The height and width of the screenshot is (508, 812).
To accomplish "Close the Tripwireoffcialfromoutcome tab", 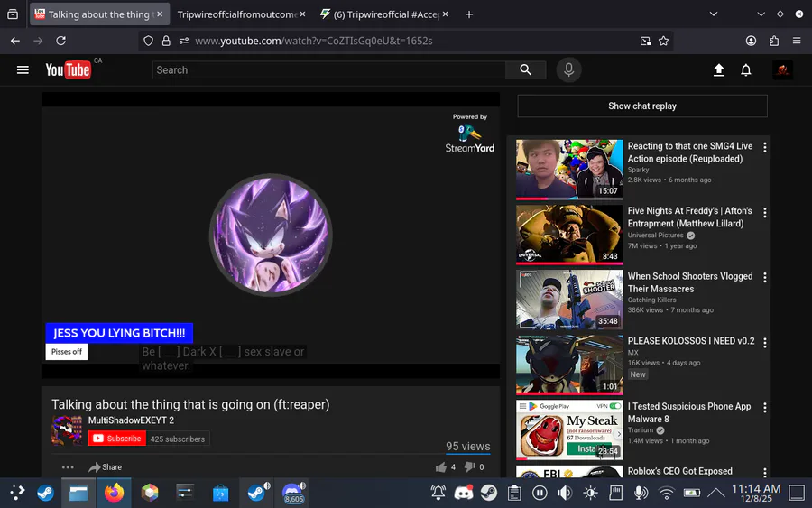I will coord(302,14).
